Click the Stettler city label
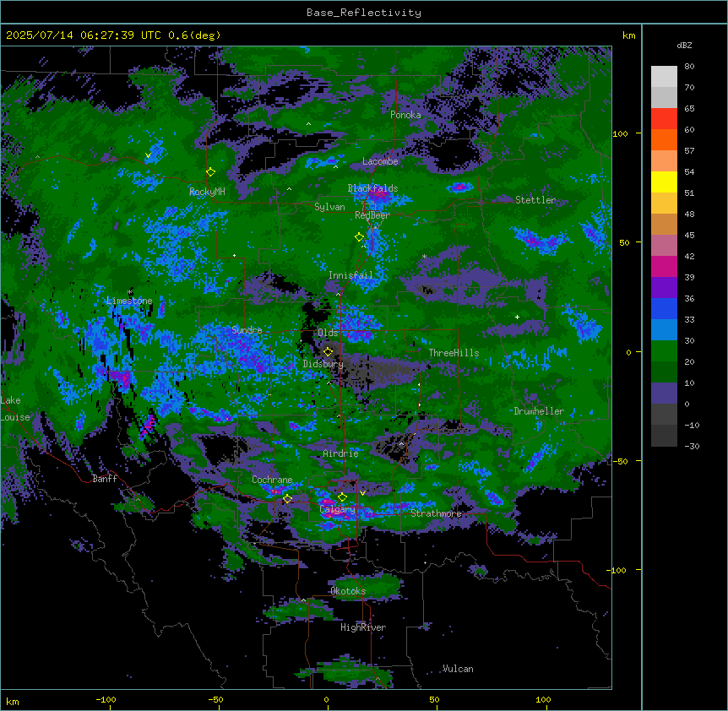Screen dimensions: 728x711 point(535,200)
